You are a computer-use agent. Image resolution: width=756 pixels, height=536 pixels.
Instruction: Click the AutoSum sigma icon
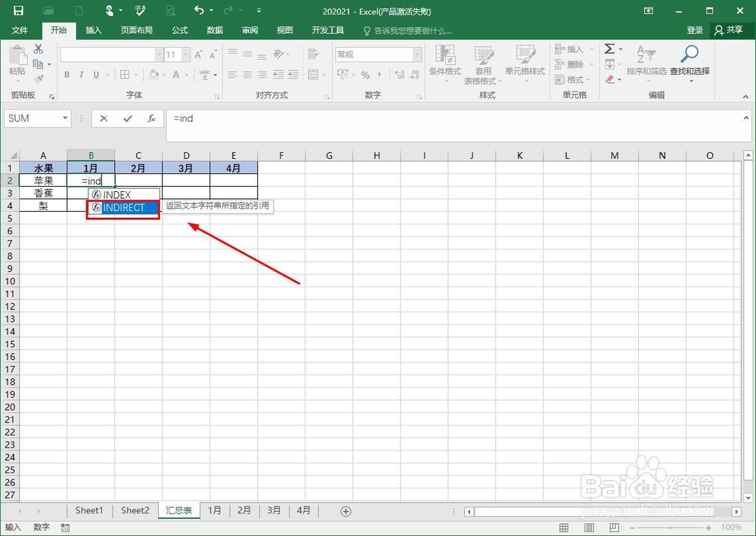click(x=609, y=48)
